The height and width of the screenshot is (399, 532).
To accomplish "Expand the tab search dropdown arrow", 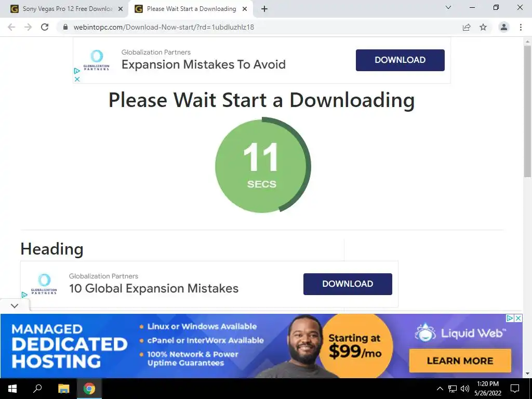I will tap(448, 7).
